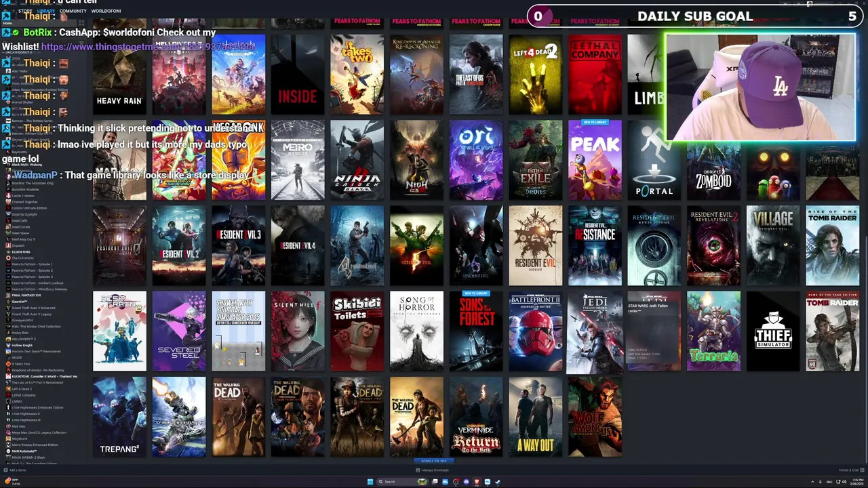Select Halo: The Master Chief Collection entry
This screenshot has width=868, height=488.
point(36,327)
